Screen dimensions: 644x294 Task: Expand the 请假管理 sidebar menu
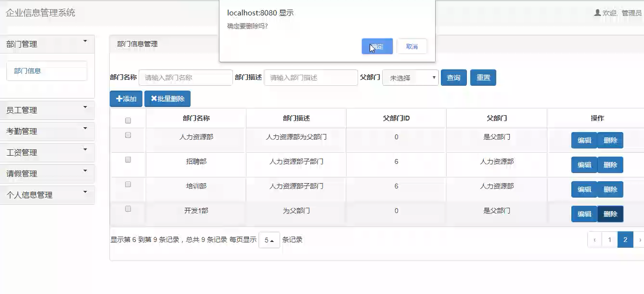pos(47,174)
